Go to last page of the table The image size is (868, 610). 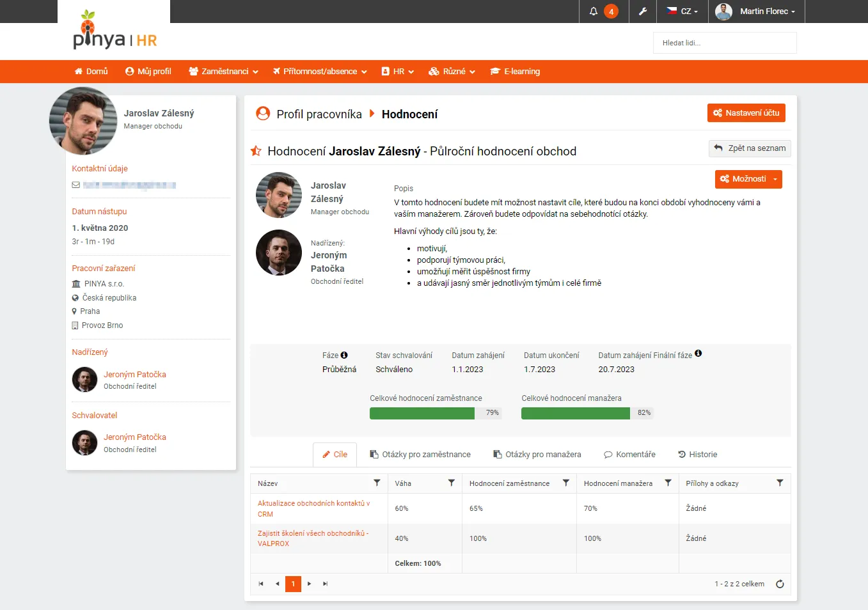pyautogui.click(x=326, y=584)
